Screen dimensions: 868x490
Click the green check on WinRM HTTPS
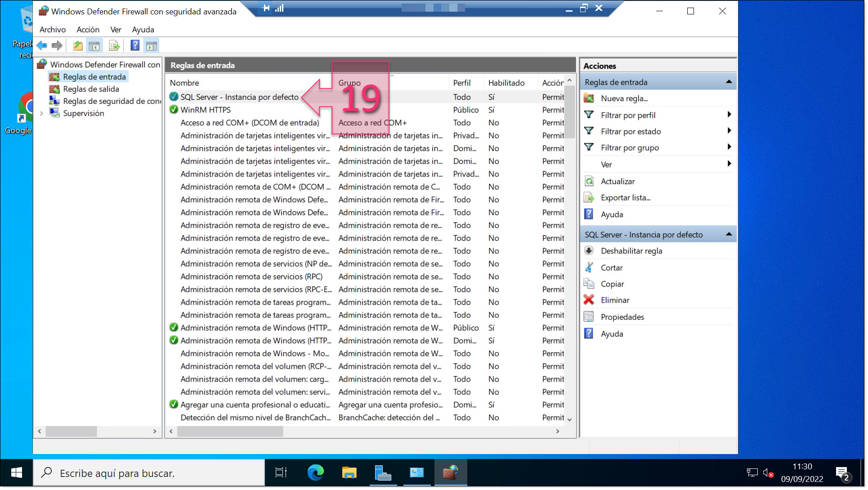pyautogui.click(x=174, y=110)
